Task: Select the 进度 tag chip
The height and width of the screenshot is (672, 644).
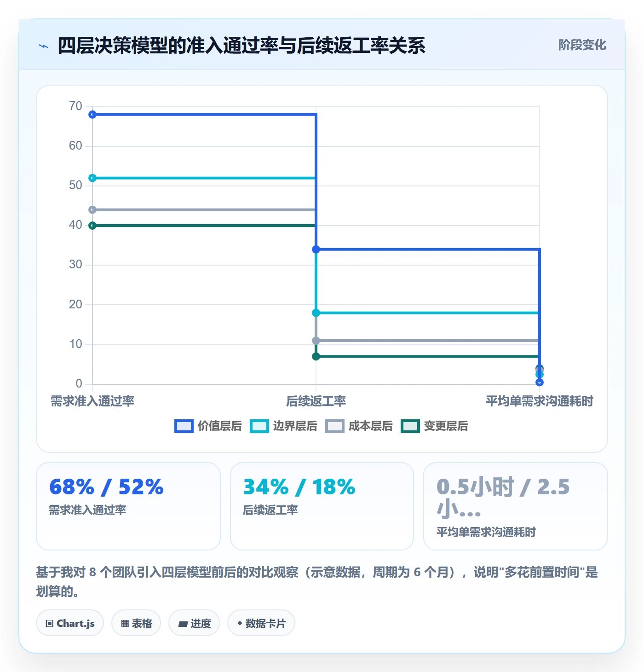Action: [x=194, y=623]
